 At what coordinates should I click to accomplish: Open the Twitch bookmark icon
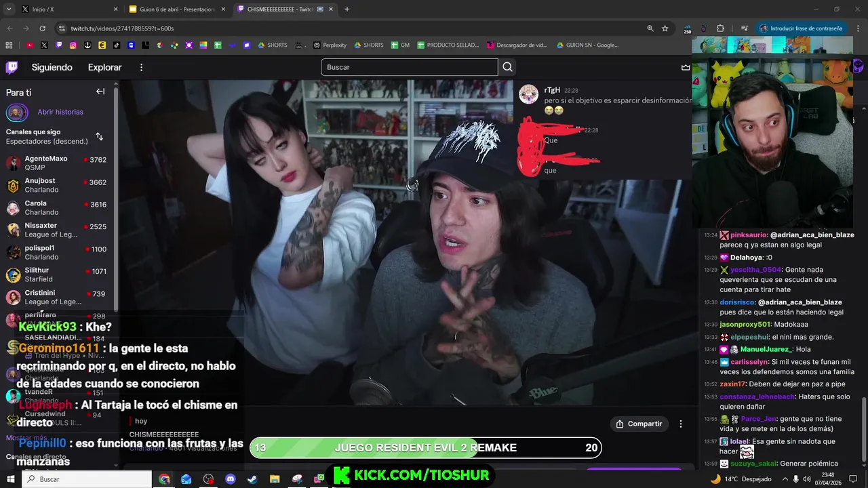[58, 45]
